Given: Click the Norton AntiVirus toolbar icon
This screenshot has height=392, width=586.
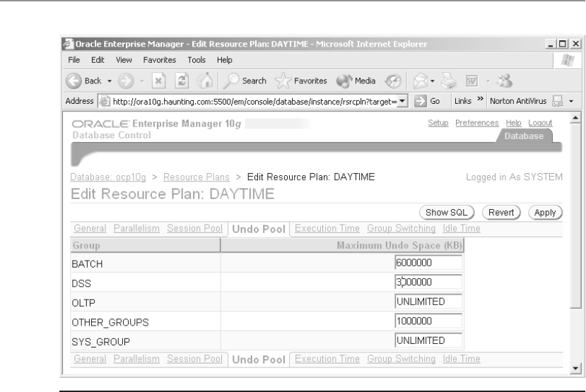Looking at the screenshot, I should point(557,101).
